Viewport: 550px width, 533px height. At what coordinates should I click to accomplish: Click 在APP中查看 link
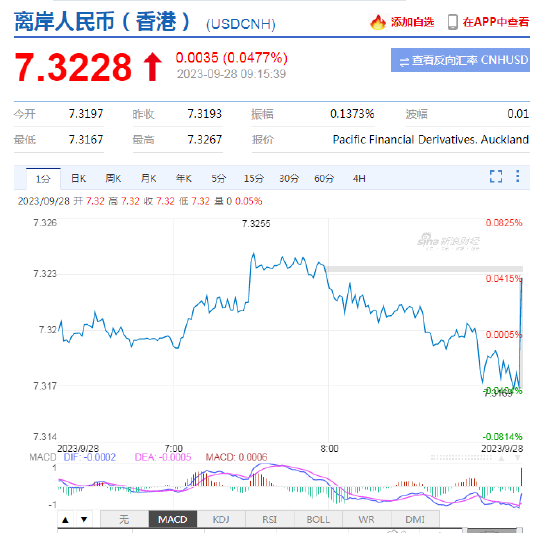click(x=496, y=22)
